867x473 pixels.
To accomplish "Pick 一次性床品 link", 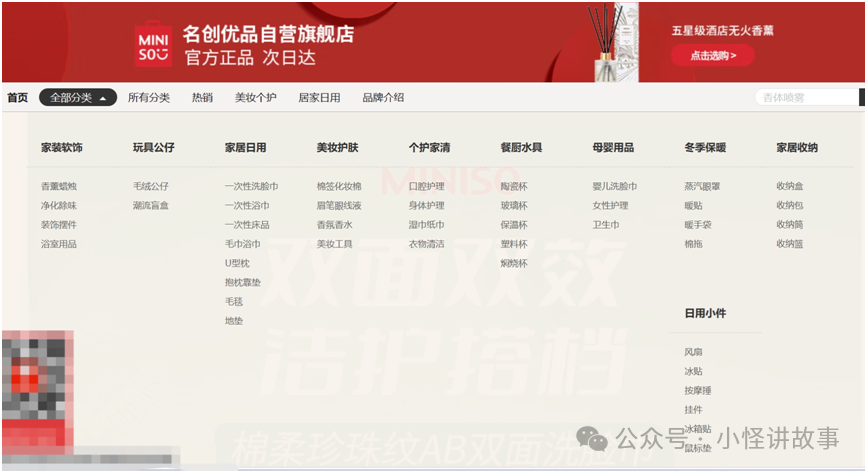I will [247, 225].
